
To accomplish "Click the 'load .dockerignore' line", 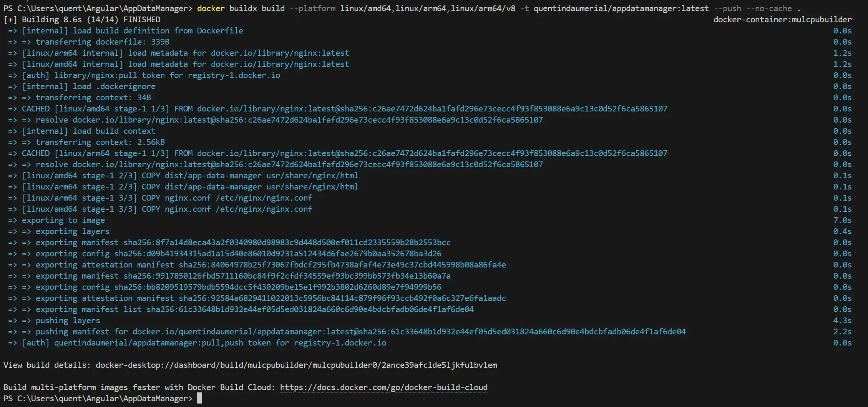I will [x=88, y=86].
